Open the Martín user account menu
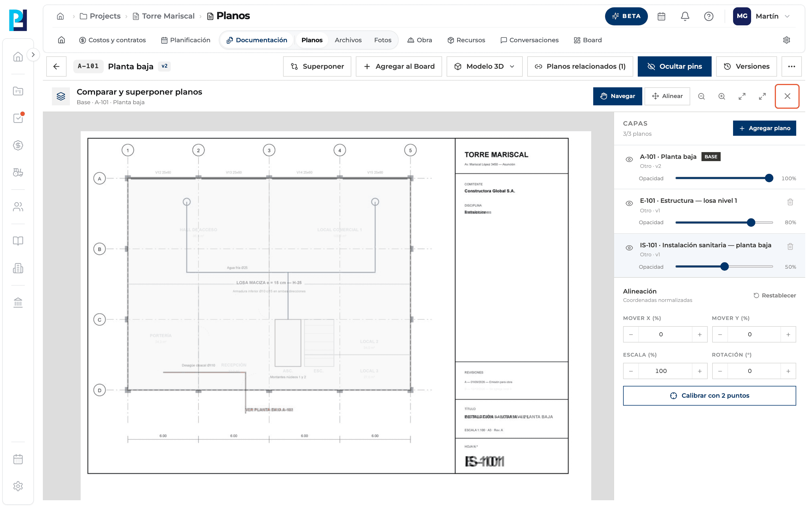The height and width of the screenshot is (507, 812). [x=762, y=16]
